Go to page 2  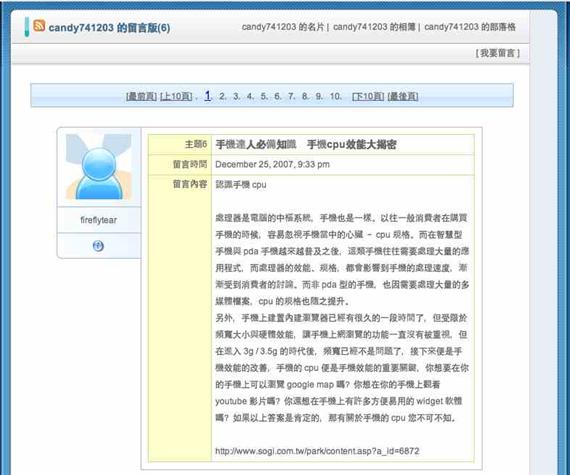coord(222,96)
